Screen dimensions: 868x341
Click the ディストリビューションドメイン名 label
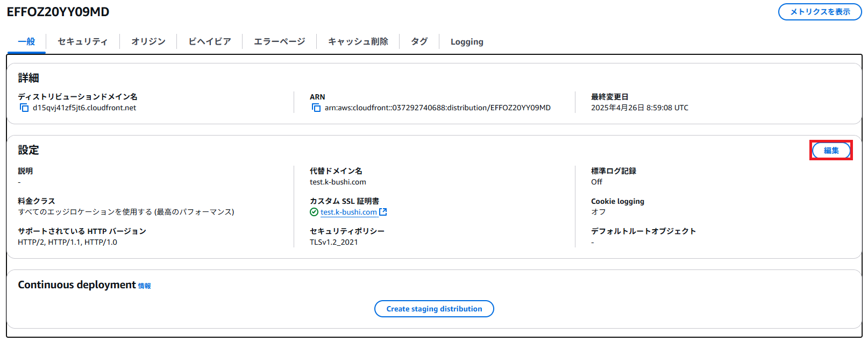pos(77,97)
